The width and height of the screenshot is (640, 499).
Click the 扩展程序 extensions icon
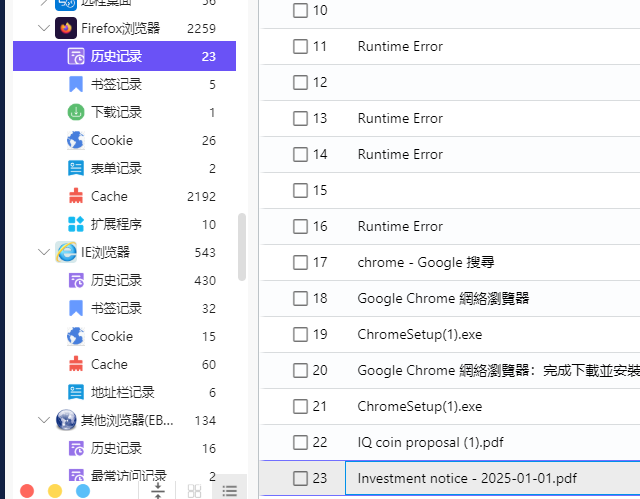(76, 224)
